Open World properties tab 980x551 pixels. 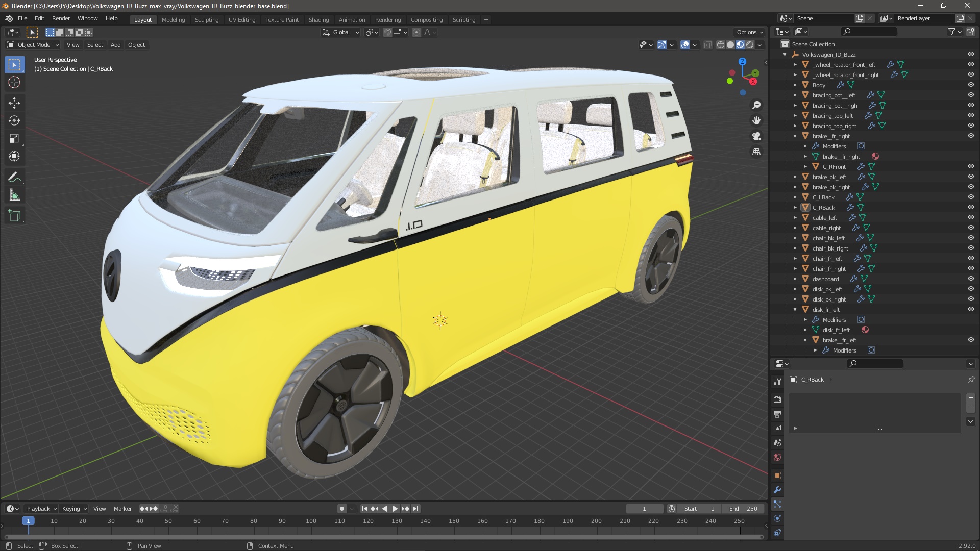(777, 457)
